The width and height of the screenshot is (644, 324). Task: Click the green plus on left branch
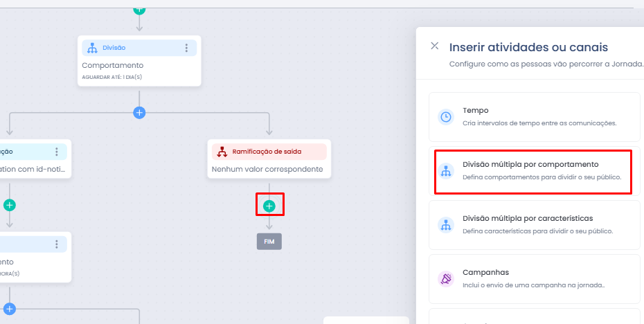[x=10, y=205]
